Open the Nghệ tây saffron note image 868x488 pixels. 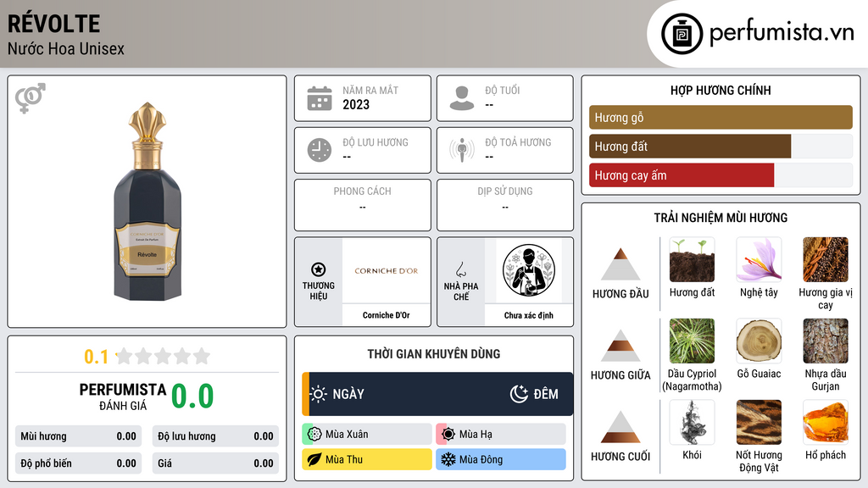(759, 259)
